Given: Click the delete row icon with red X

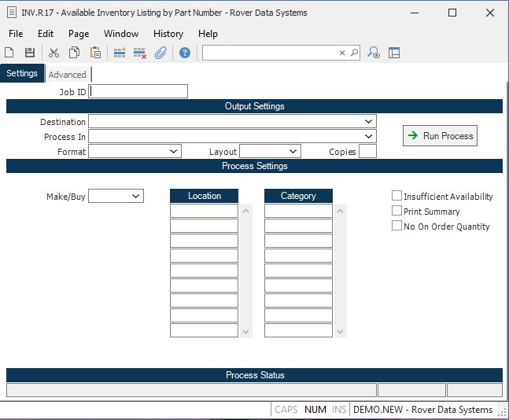Looking at the screenshot, I should pos(140,53).
